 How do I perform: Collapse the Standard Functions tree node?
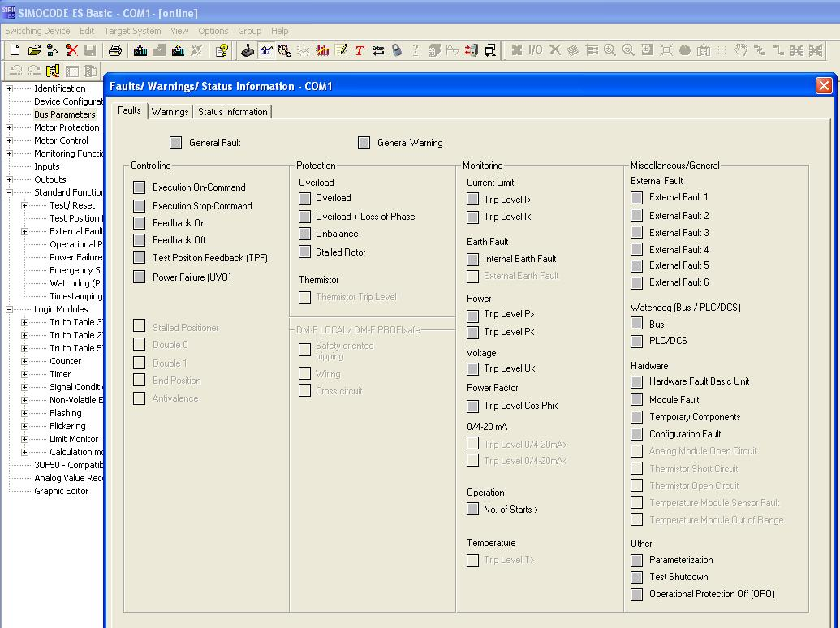[x=9, y=193]
